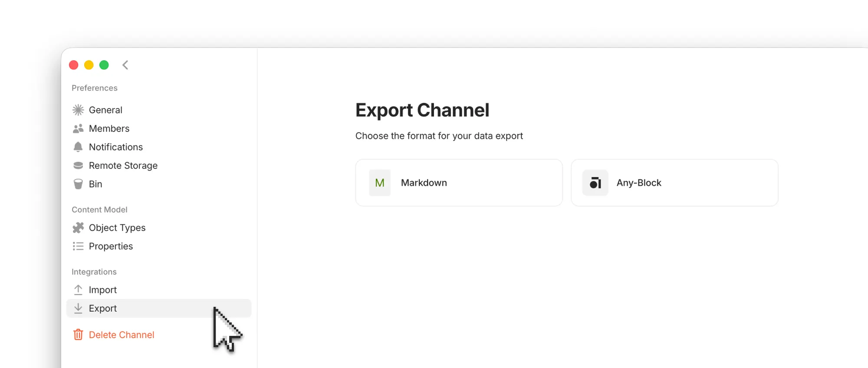868x368 pixels.
Task: Choose the Any-Block export format card
Action: point(675,183)
